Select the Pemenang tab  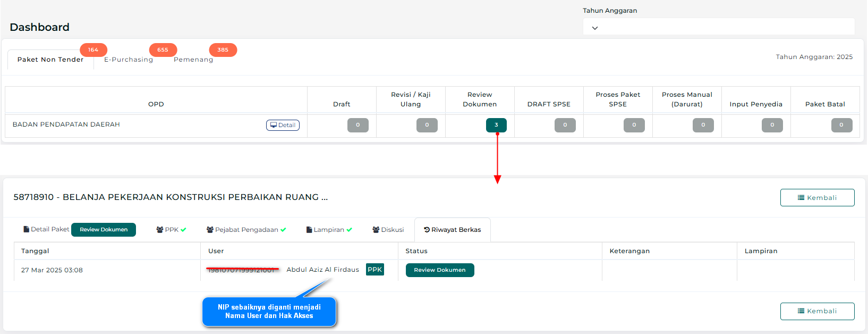pos(193,60)
